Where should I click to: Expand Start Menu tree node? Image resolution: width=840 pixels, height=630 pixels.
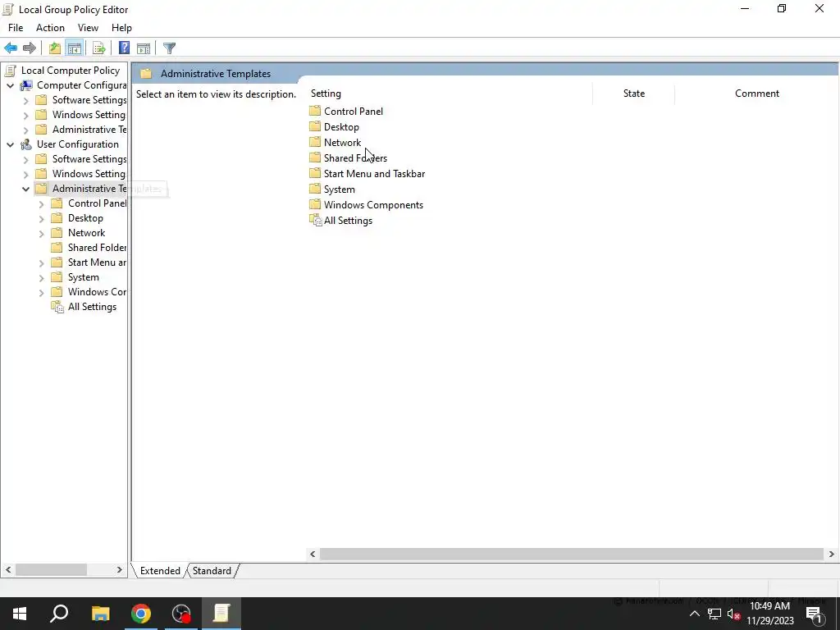(41, 262)
